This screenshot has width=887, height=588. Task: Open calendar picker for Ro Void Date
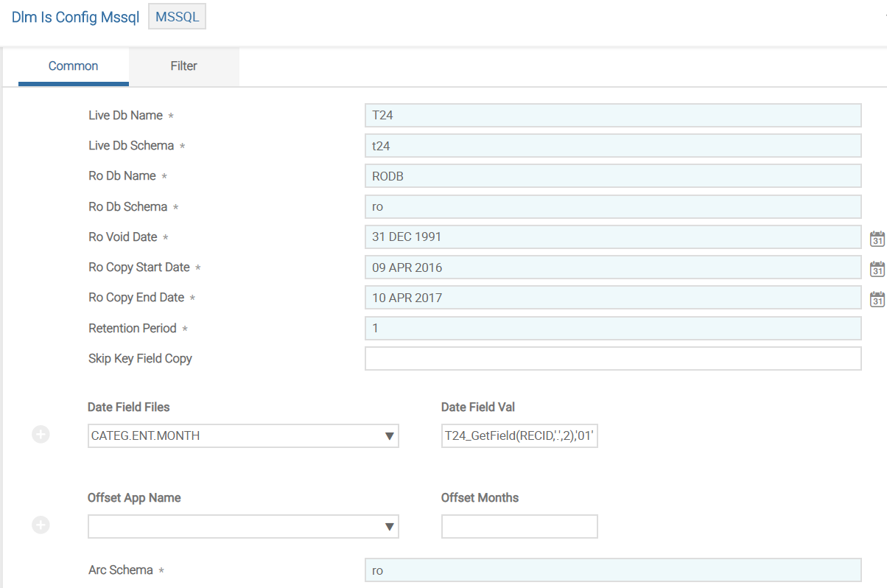pos(877,238)
